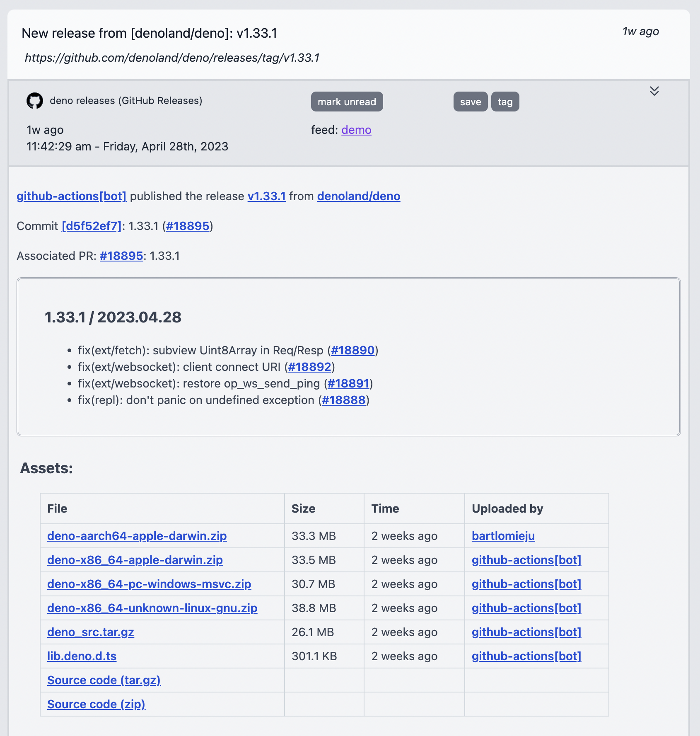Click timestamp '11:42:29 am - Friday, April 28th, 2023'
The image size is (700, 736).
click(x=128, y=146)
